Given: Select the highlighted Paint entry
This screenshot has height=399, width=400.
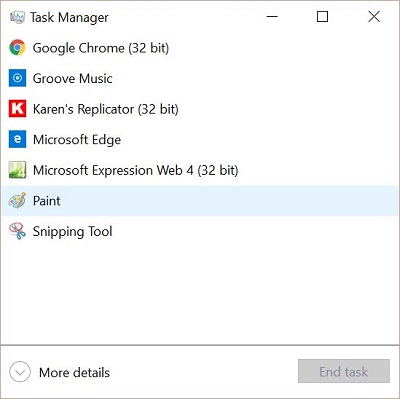Looking at the screenshot, I should point(200,201).
